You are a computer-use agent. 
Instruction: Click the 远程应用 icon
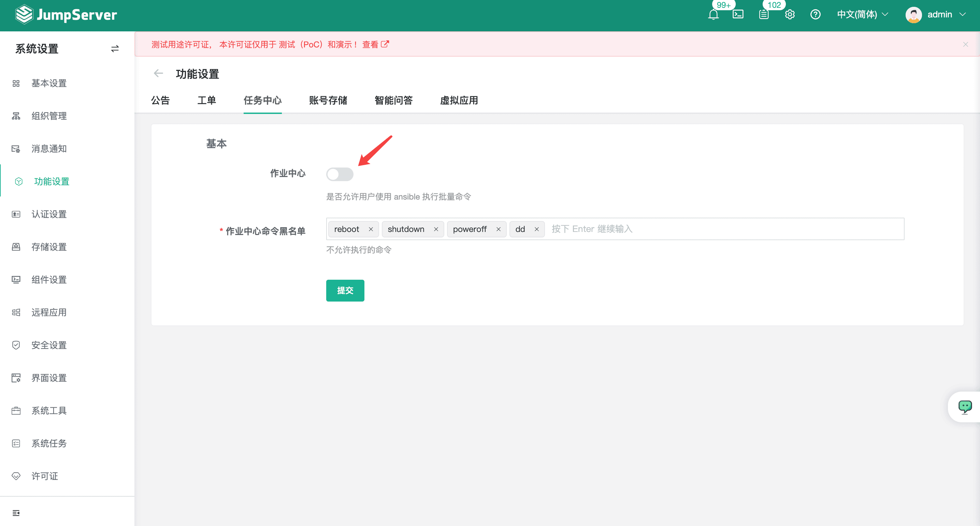click(x=16, y=312)
